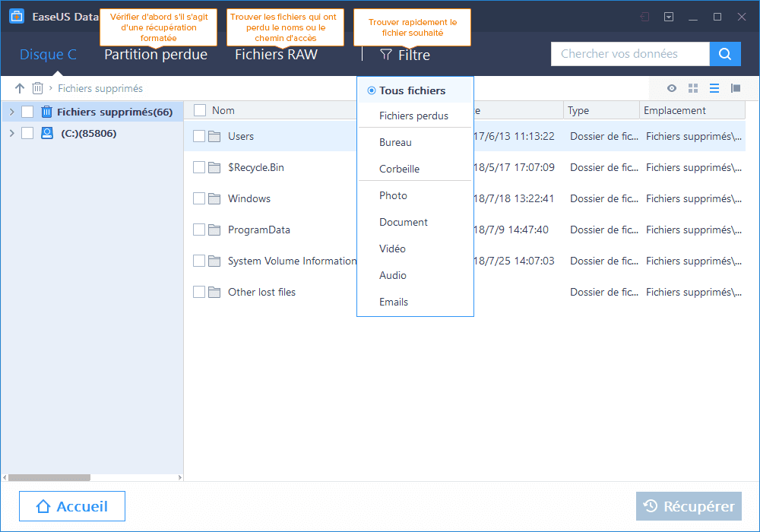Open the Filtre dropdown

(405, 55)
